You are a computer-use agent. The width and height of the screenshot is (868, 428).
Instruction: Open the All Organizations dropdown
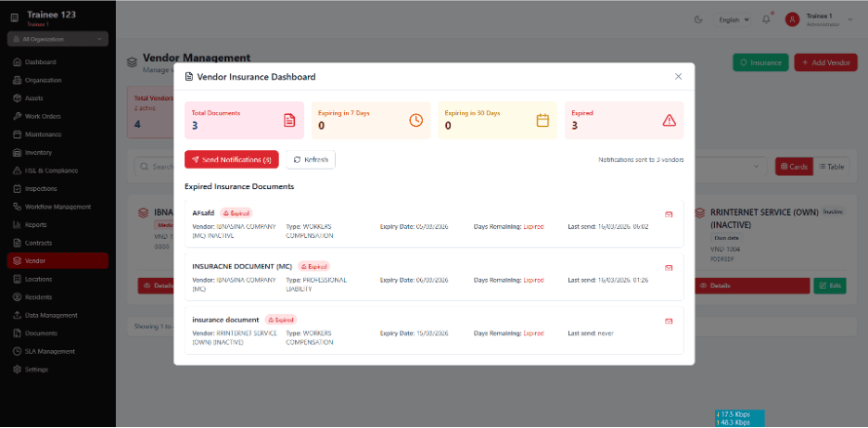coord(57,39)
